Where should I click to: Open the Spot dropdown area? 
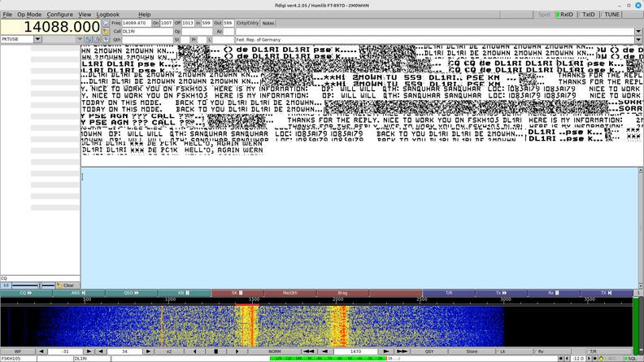(x=545, y=15)
